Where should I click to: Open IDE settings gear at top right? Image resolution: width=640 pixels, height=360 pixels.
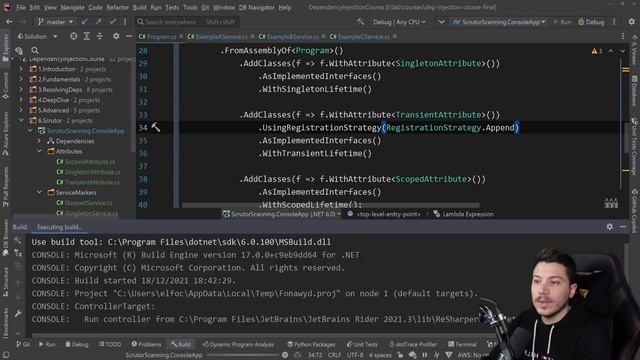[631, 22]
